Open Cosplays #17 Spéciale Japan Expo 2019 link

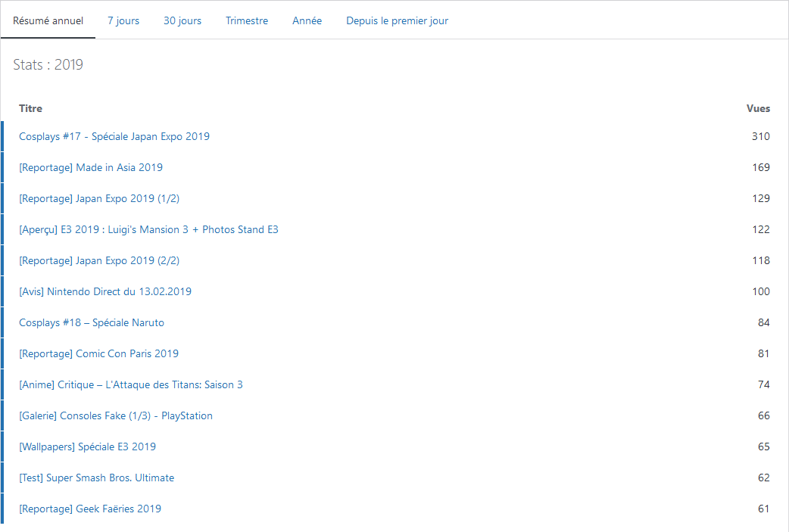point(114,136)
